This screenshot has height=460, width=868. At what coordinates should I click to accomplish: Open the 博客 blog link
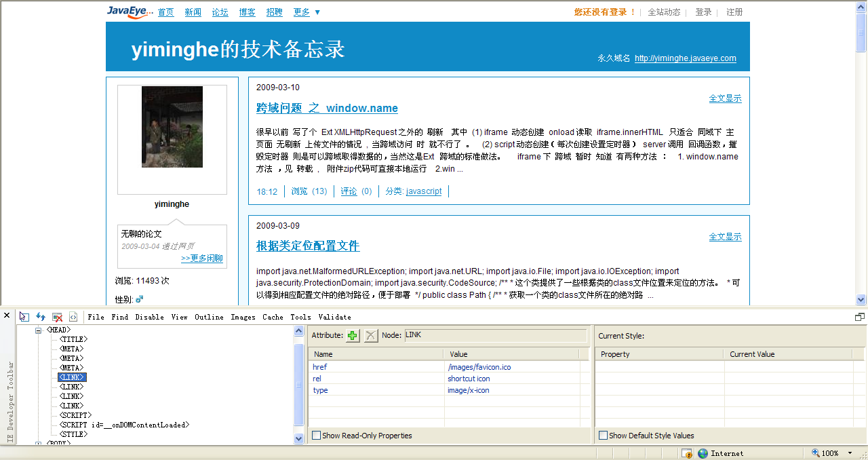[x=248, y=12]
